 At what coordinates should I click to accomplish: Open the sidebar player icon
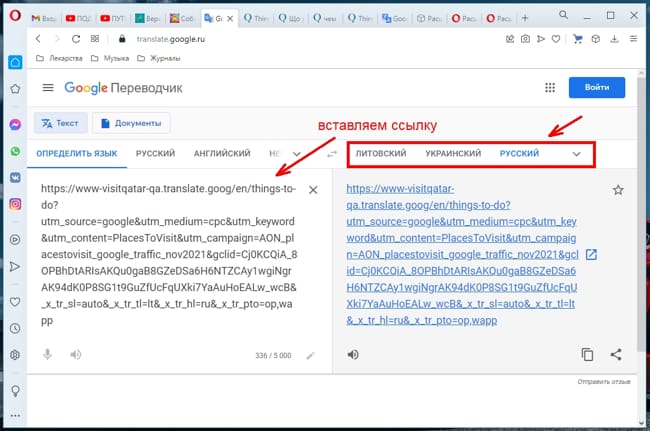[x=15, y=240]
